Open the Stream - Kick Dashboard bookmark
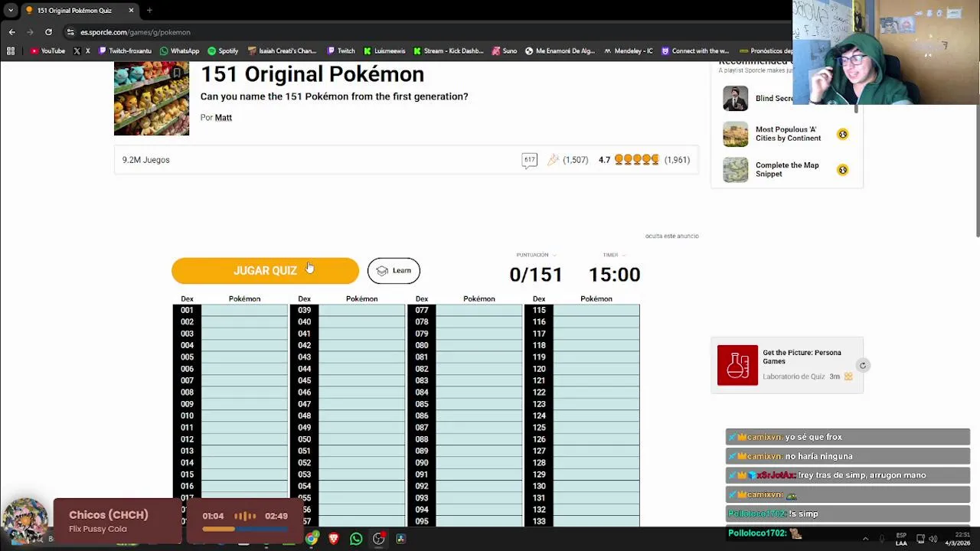The height and width of the screenshot is (551, 980). point(448,51)
